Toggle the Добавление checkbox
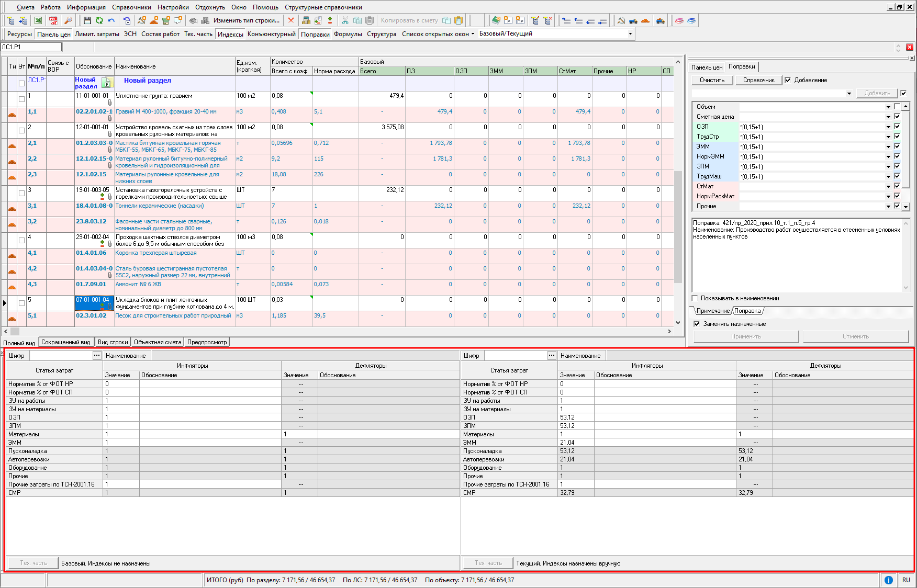This screenshot has height=588, width=917. coord(788,80)
